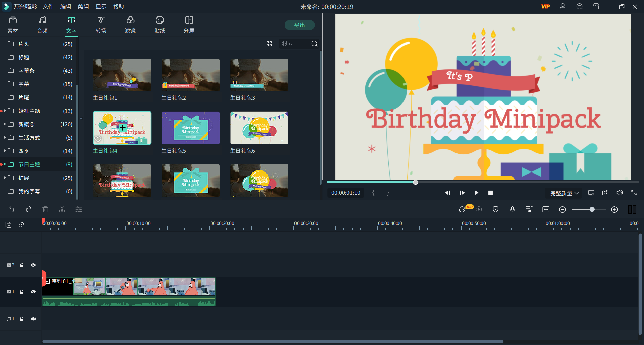Click the 导出 export button
The width and height of the screenshot is (644, 345).
[299, 25]
